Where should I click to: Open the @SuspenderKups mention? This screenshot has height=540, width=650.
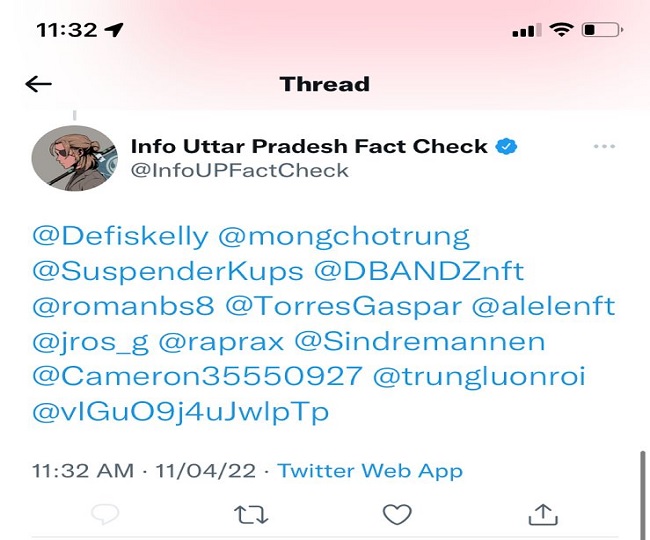(168, 272)
